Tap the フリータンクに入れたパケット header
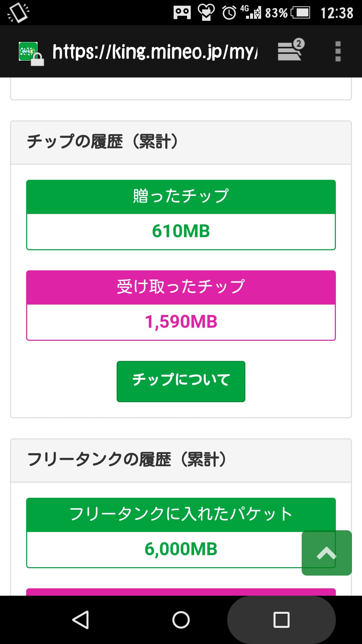This screenshot has width=362, height=644. pyautogui.click(x=181, y=515)
